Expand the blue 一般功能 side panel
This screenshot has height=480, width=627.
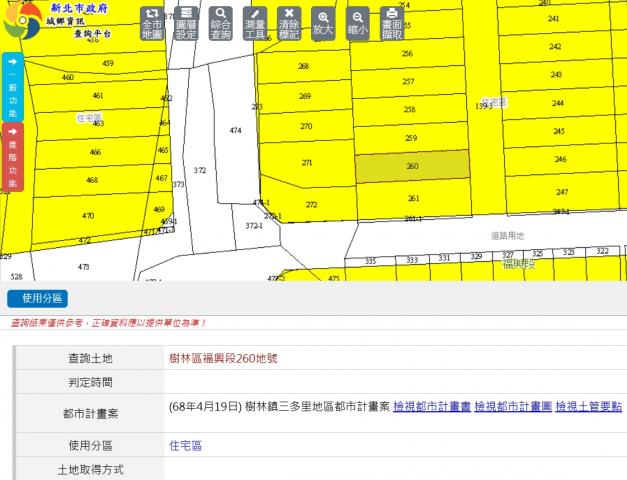[x=12, y=88]
